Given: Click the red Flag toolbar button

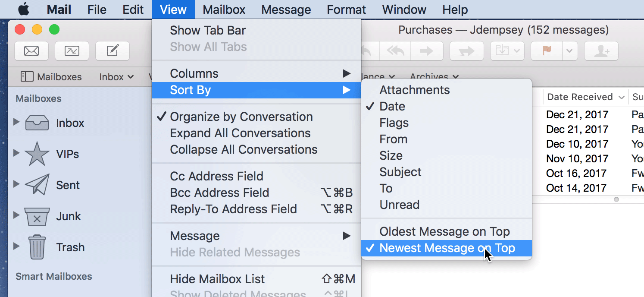Looking at the screenshot, I should coord(547,51).
